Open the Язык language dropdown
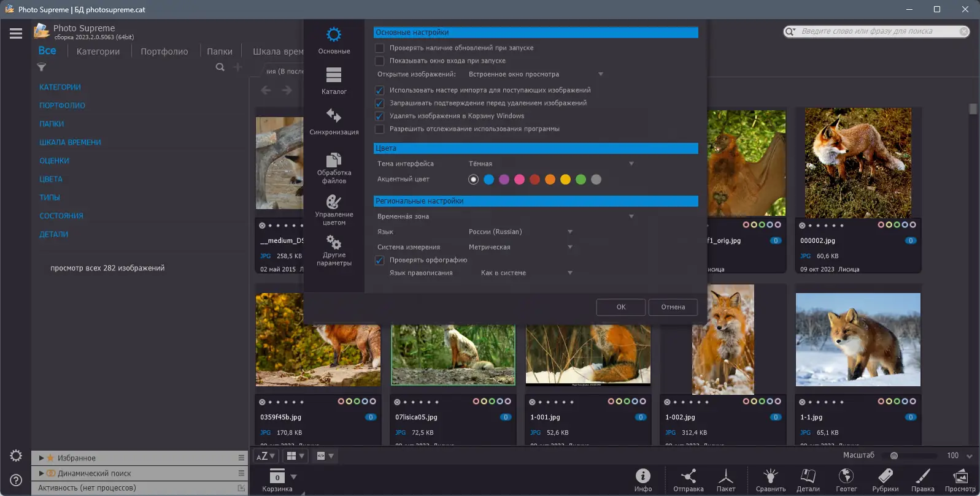The width and height of the screenshot is (980, 496). 520,232
